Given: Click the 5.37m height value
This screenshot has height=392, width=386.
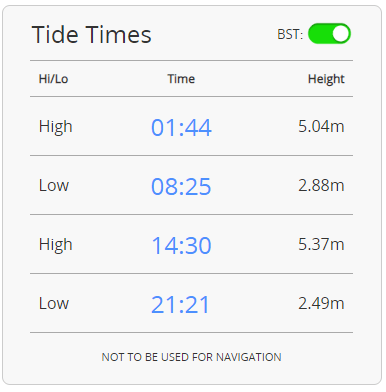Looking at the screenshot, I should coord(321,244).
